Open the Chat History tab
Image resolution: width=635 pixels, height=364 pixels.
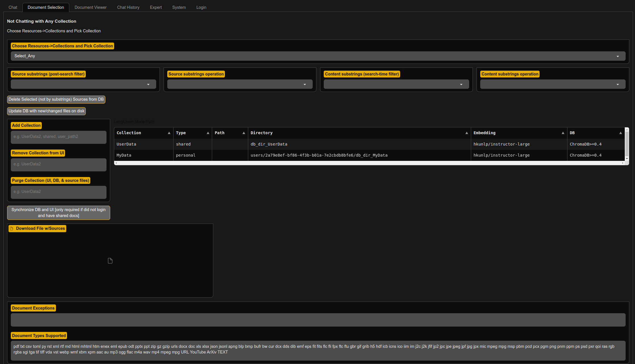click(128, 7)
